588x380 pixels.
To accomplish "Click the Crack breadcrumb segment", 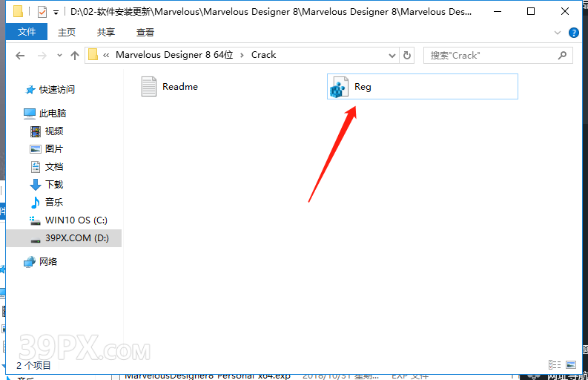I will [x=263, y=55].
